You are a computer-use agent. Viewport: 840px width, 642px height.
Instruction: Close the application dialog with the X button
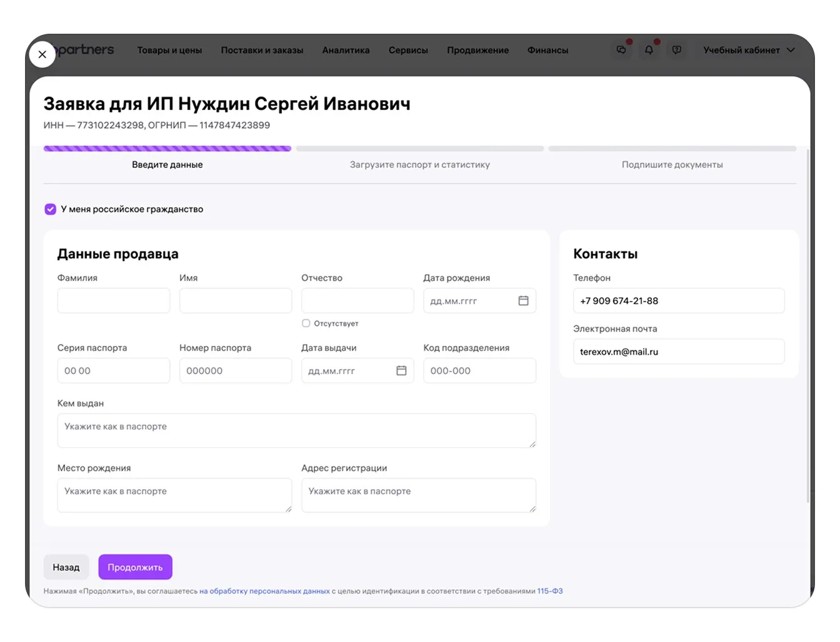pos(42,54)
